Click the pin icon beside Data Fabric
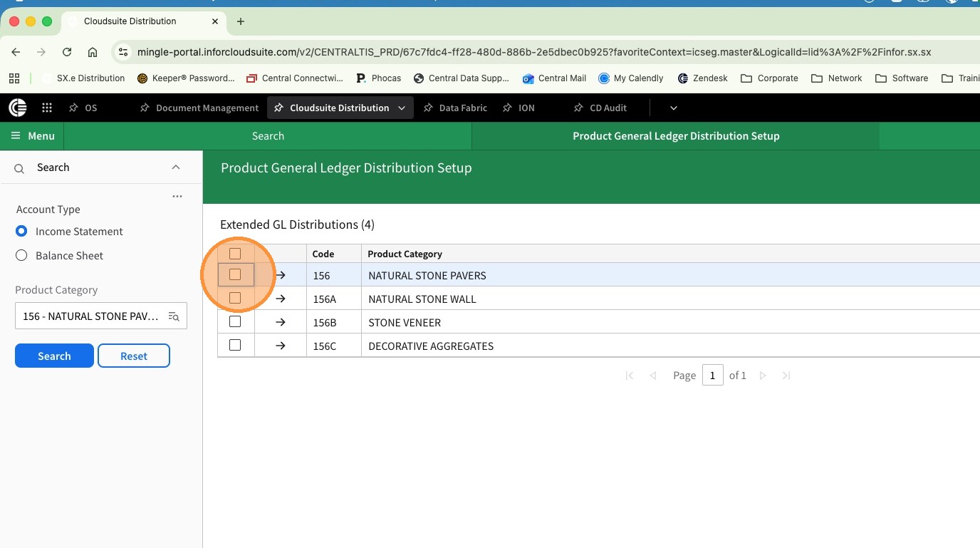 tap(428, 108)
